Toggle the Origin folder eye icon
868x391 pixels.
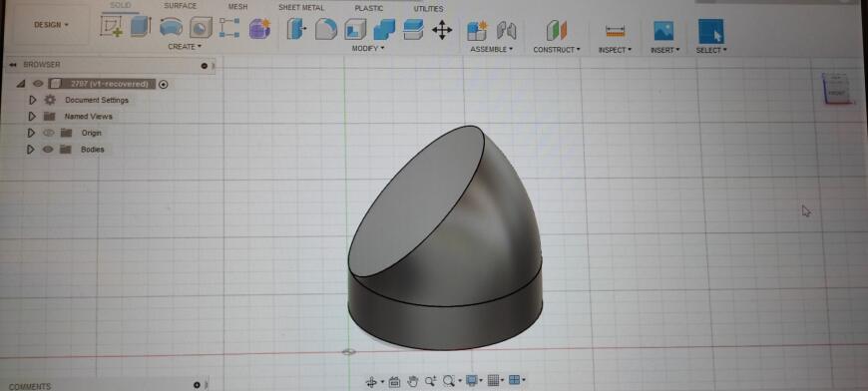(48, 133)
